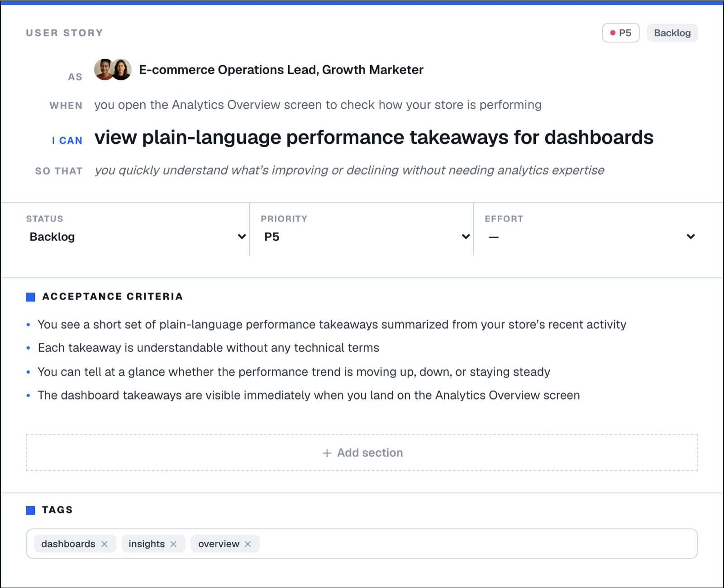This screenshot has height=588, width=724.
Task: Click the USER STORY heading label
Action: pyautogui.click(x=65, y=33)
